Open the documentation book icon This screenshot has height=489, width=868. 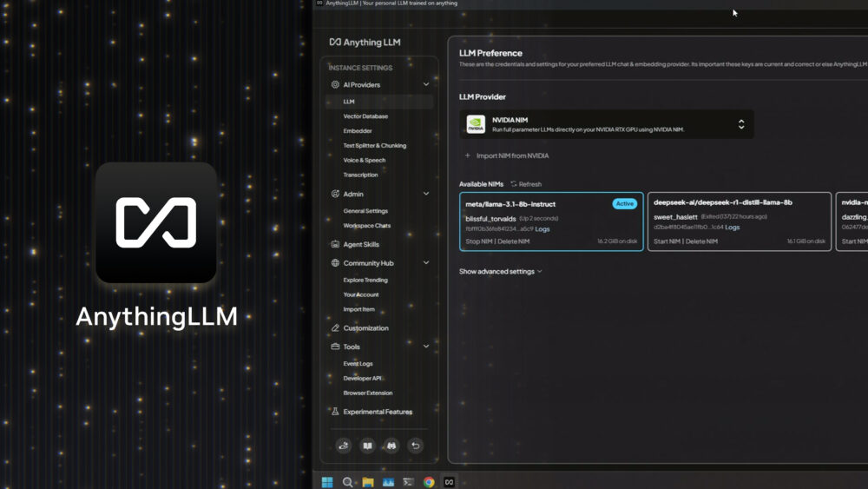pos(367,446)
